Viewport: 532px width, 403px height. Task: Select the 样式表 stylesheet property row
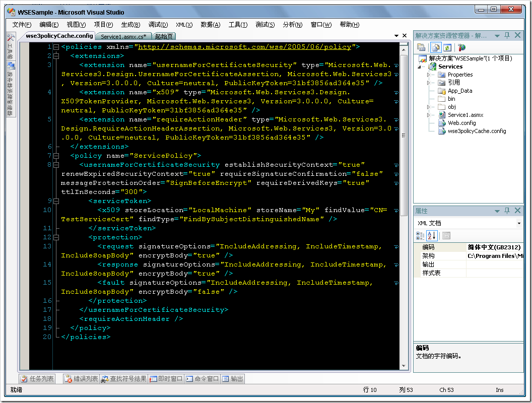click(469, 273)
